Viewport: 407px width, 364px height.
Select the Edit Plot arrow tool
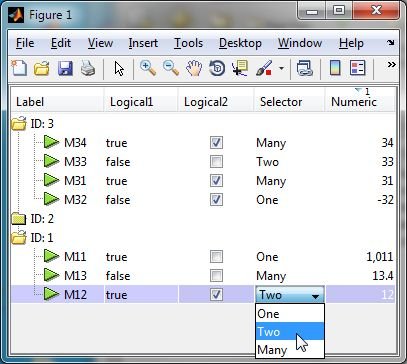119,69
